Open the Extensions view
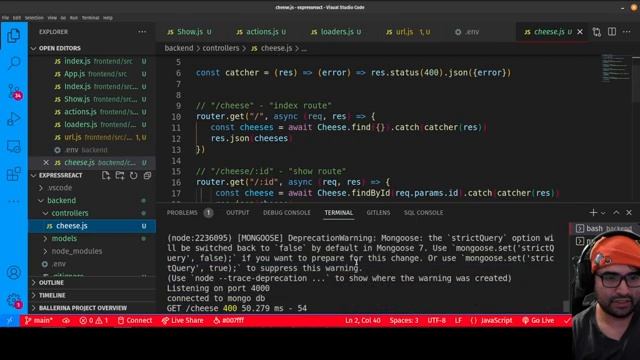 click(14, 174)
